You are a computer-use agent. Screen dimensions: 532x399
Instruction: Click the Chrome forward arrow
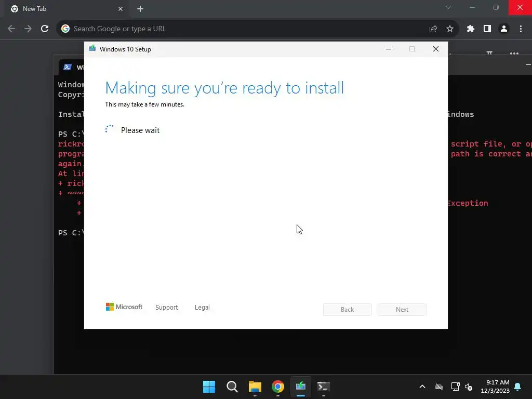(x=28, y=29)
